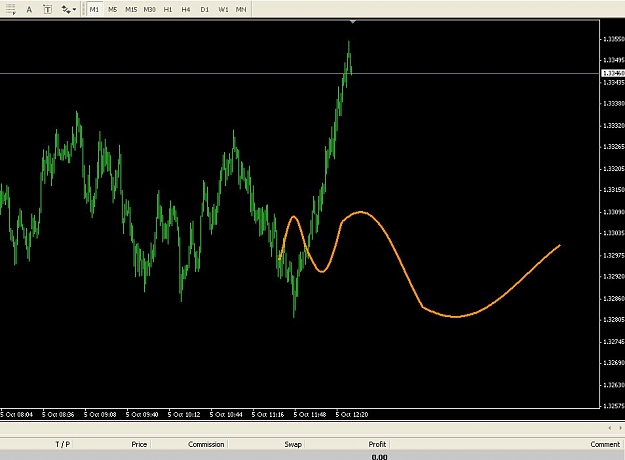
Task: Click the 1.33550 price scale label
Action: point(613,39)
